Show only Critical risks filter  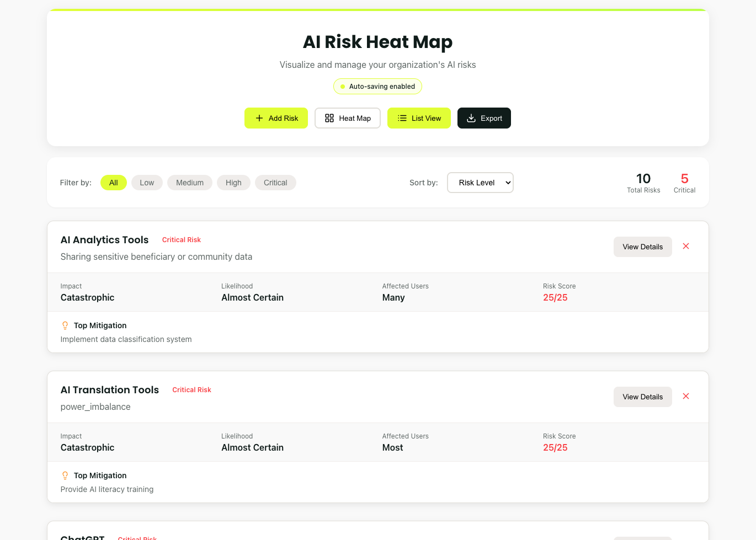[275, 183]
